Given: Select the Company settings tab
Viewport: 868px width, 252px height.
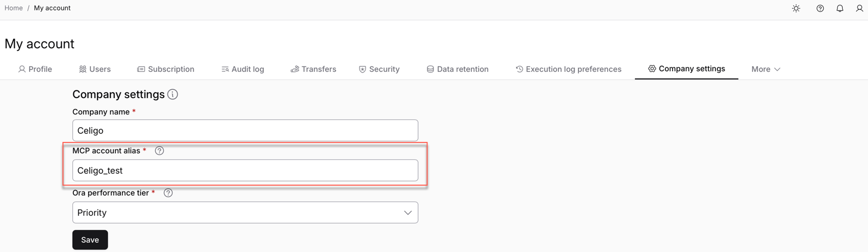Looking at the screenshot, I should (x=686, y=68).
